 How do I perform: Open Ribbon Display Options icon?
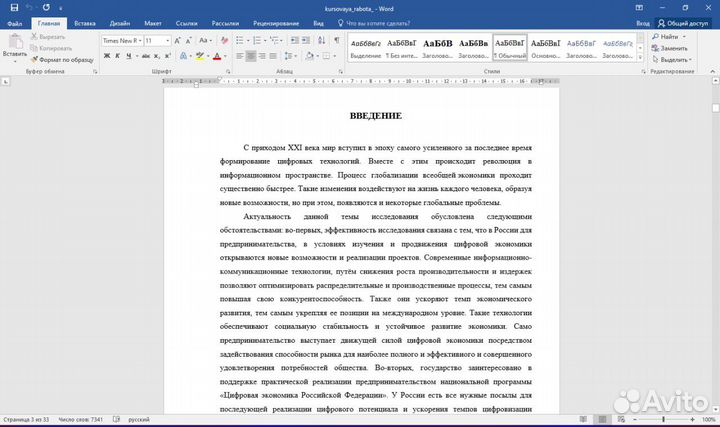[639, 7]
